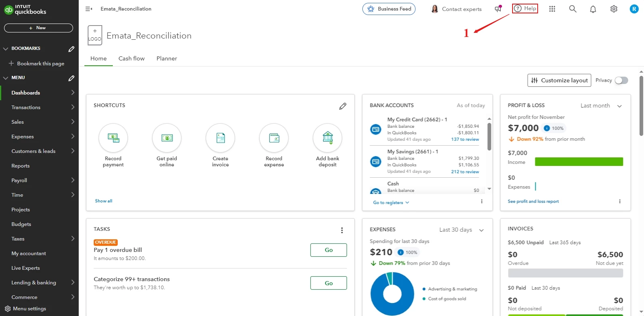Click the My Credit Card account icon
The image size is (644, 316).
(x=376, y=129)
